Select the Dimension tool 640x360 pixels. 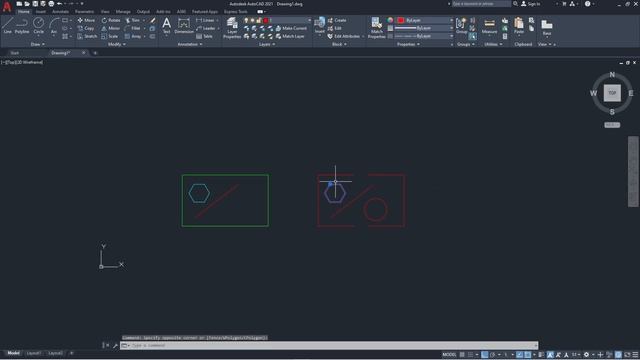pyautogui.click(x=184, y=25)
